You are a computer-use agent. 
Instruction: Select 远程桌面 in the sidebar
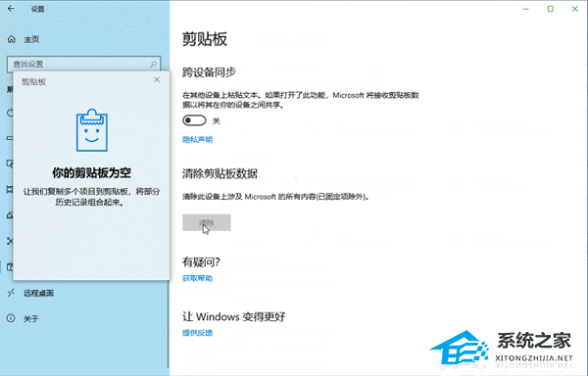(x=38, y=293)
